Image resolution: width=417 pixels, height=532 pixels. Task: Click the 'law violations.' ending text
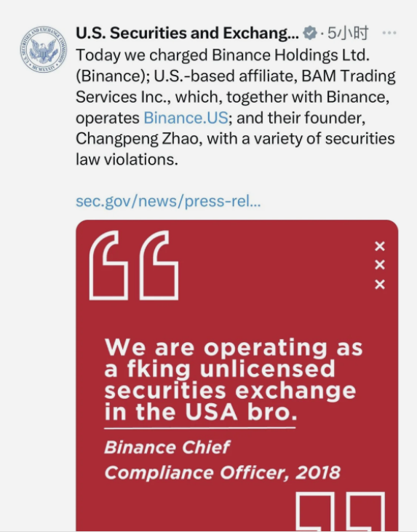[x=127, y=159]
